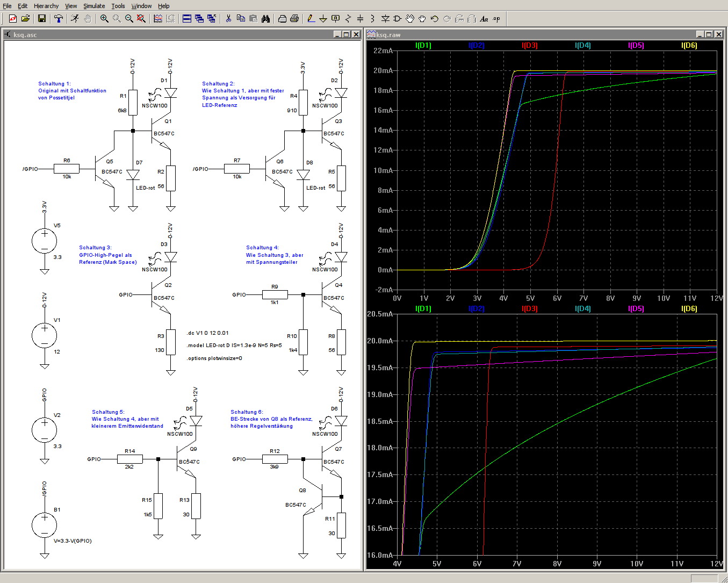This screenshot has height=583, width=728.
Task: Click the B1 behavioral source label
Action: coord(57,510)
